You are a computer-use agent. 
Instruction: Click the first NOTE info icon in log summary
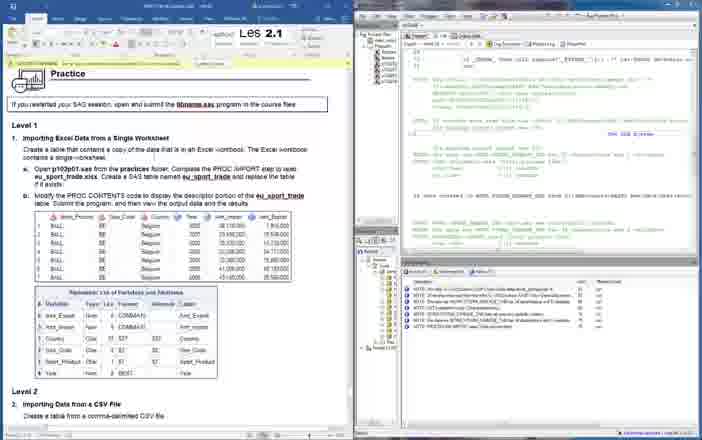click(407, 289)
